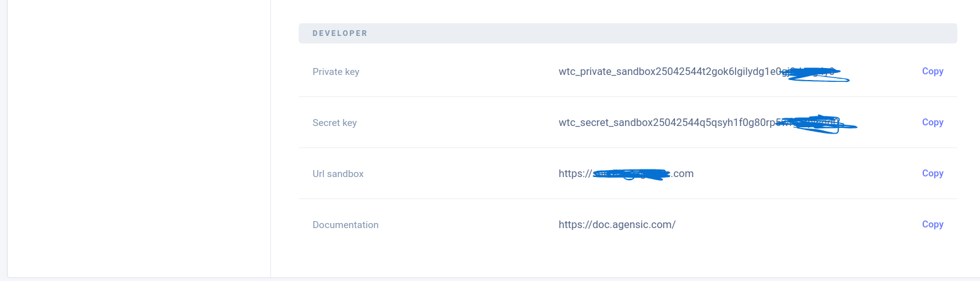The image size is (980, 281).
Task: Click the blue scribble over Private key
Action: click(814, 74)
